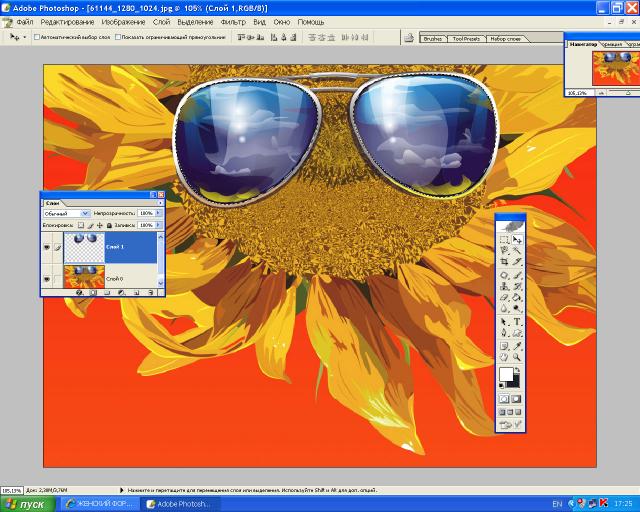Screen dimensions: 640x512
Task: Open 'Изображение' menu
Action: pyautogui.click(x=123, y=22)
